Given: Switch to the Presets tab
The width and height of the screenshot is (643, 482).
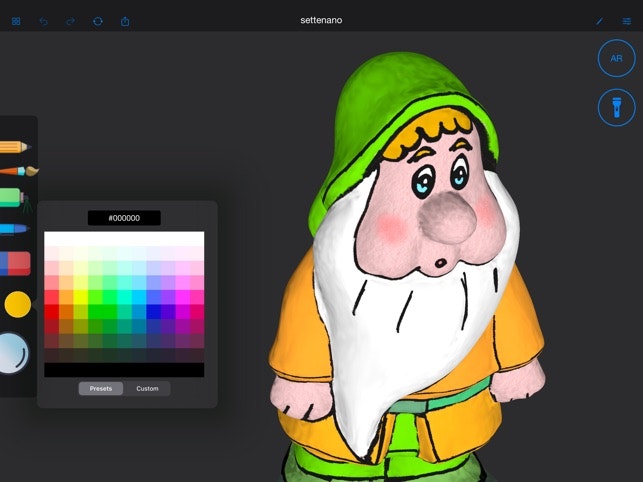Looking at the screenshot, I should [101, 388].
